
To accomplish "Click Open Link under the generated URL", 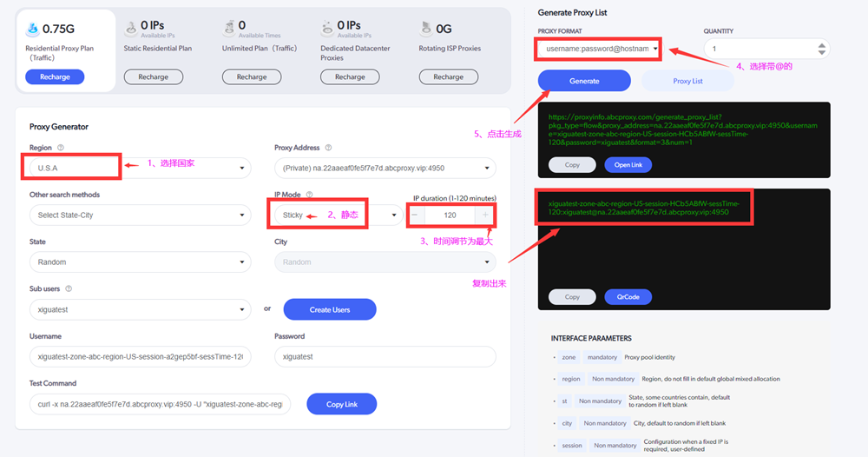I will pos(628,164).
